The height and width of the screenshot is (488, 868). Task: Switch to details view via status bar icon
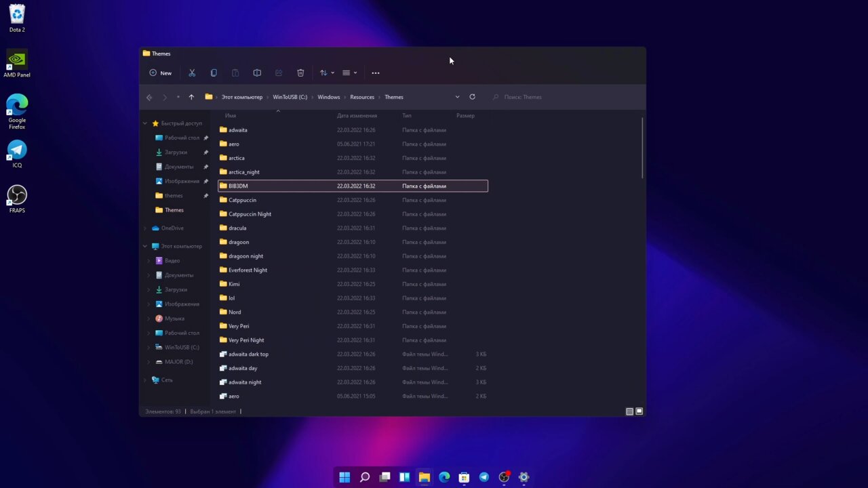pyautogui.click(x=629, y=411)
